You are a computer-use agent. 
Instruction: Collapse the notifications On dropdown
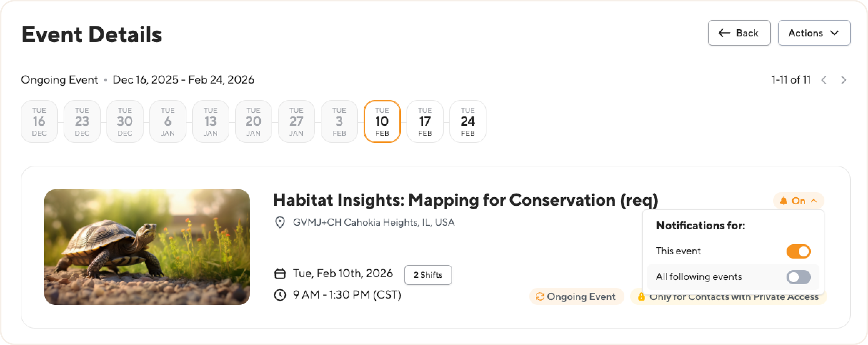pyautogui.click(x=799, y=201)
